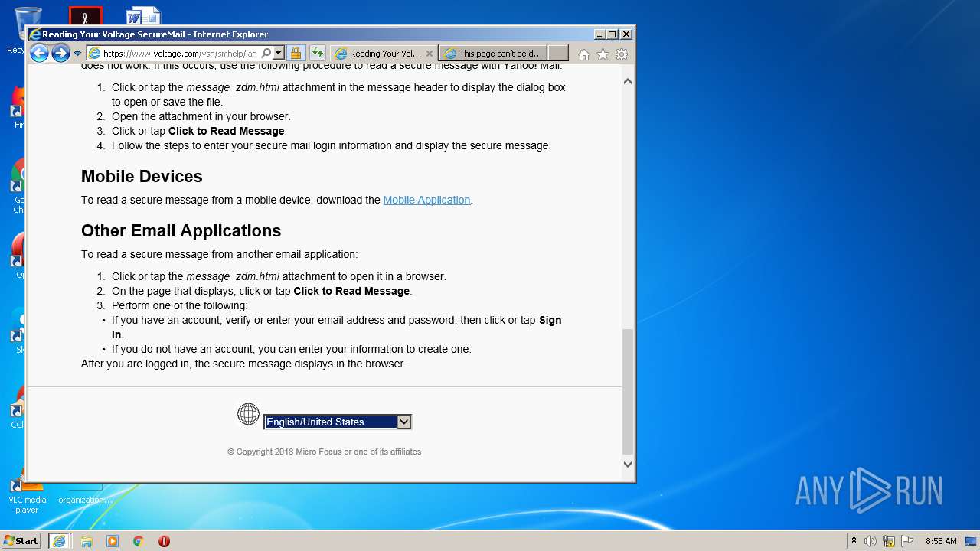Open Action Center flag tray icon
Viewport: 980px width, 551px height.
(907, 541)
